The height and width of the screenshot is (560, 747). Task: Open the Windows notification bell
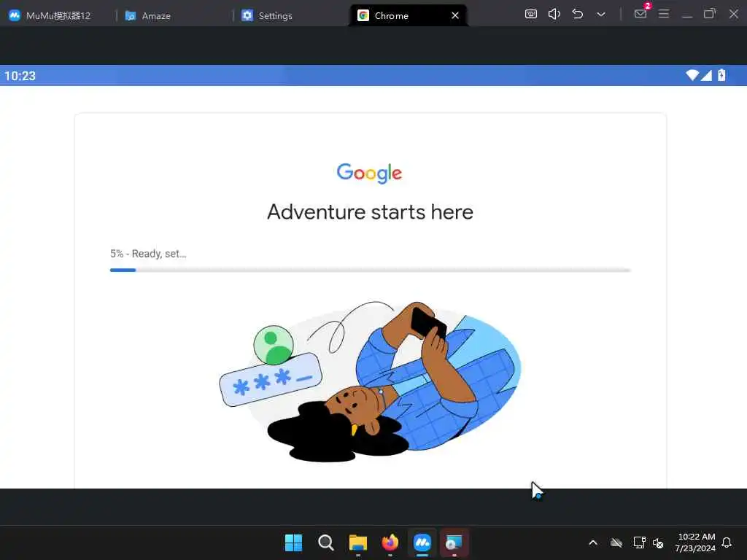727,542
